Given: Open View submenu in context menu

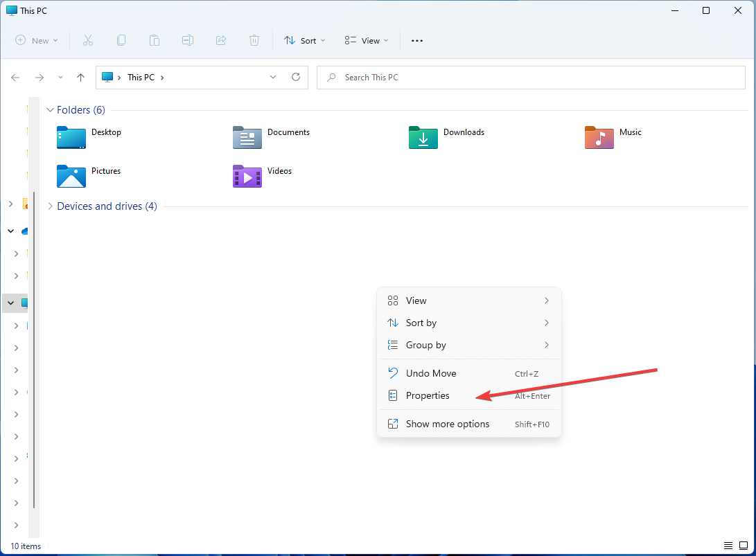Looking at the screenshot, I should click(x=468, y=301).
